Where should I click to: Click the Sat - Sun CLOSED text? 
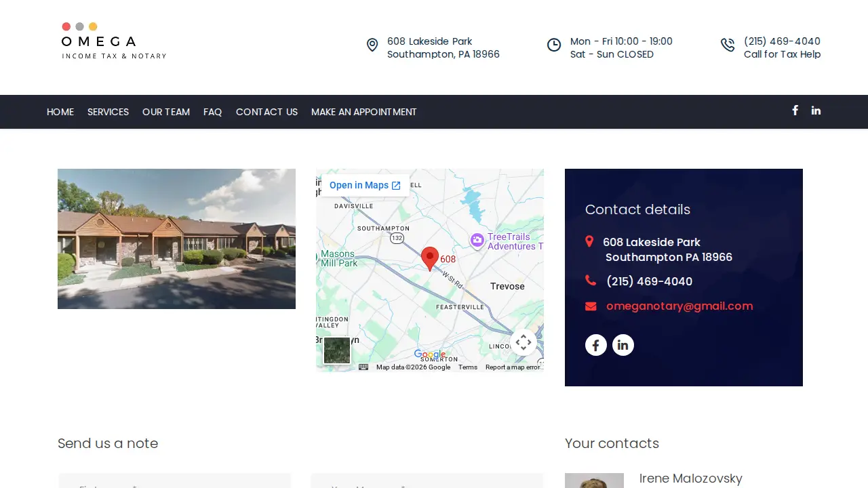coord(612,54)
